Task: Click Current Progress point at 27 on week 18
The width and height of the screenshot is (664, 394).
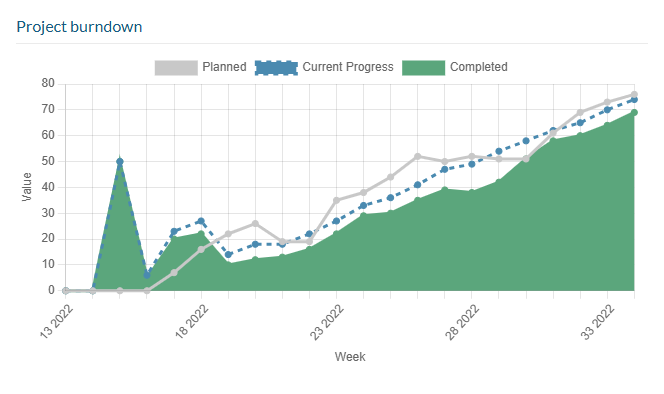Action: (201, 221)
